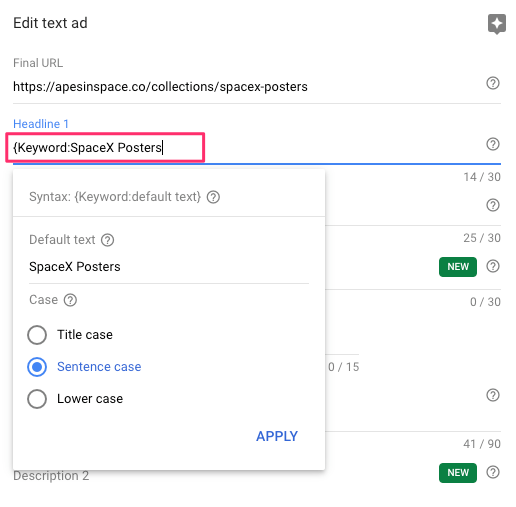Select Sentence case radio button

coord(37,367)
